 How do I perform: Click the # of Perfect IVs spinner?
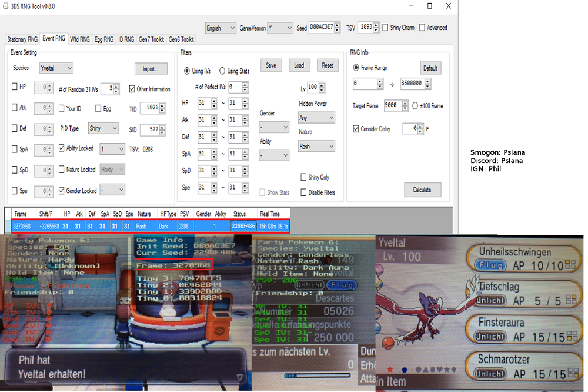[239, 87]
